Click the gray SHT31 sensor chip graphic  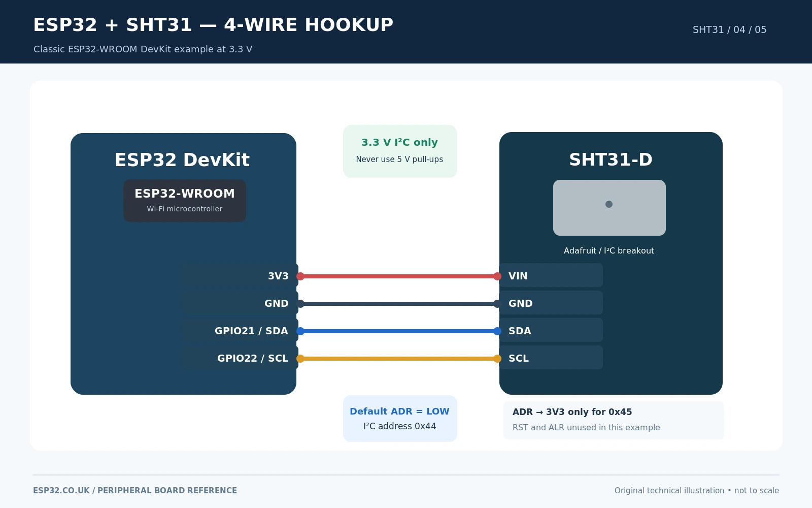click(x=610, y=208)
